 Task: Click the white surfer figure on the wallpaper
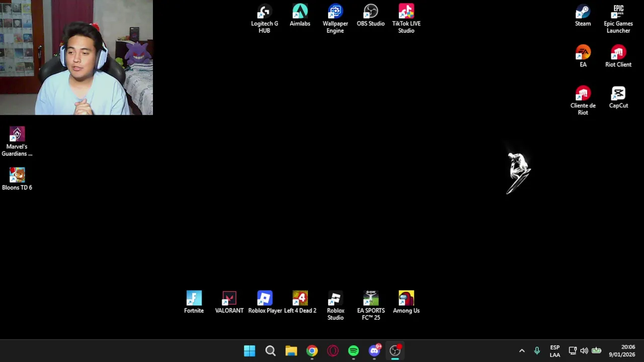point(518,173)
